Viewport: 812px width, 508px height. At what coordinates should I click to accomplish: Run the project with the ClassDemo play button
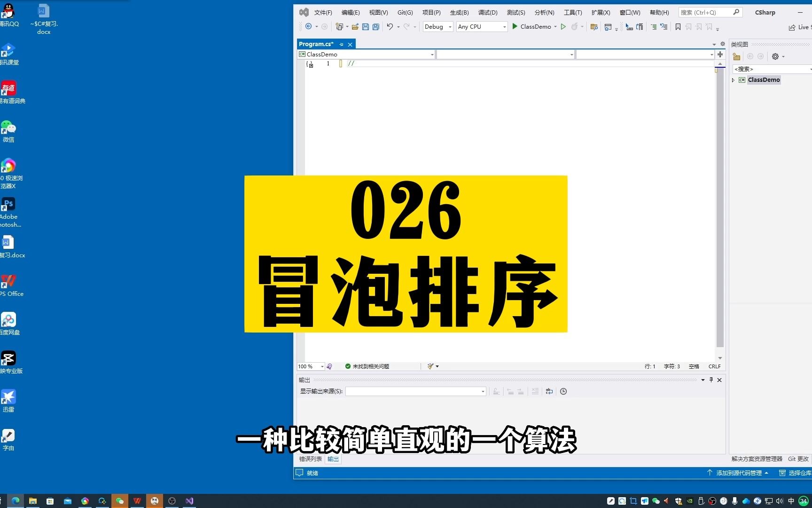515,27
